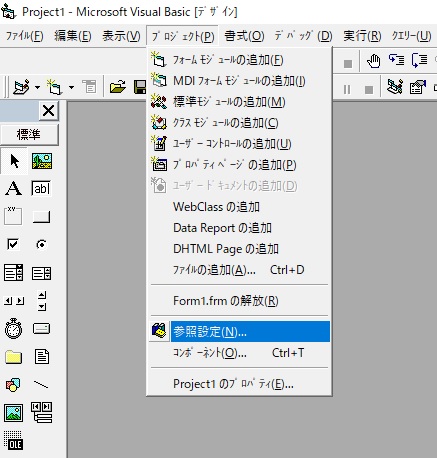Open 参照設定(N)... references dialog
Image resolution: width=437 pixels, height=458 pixels.
click(x=239, y=332)
